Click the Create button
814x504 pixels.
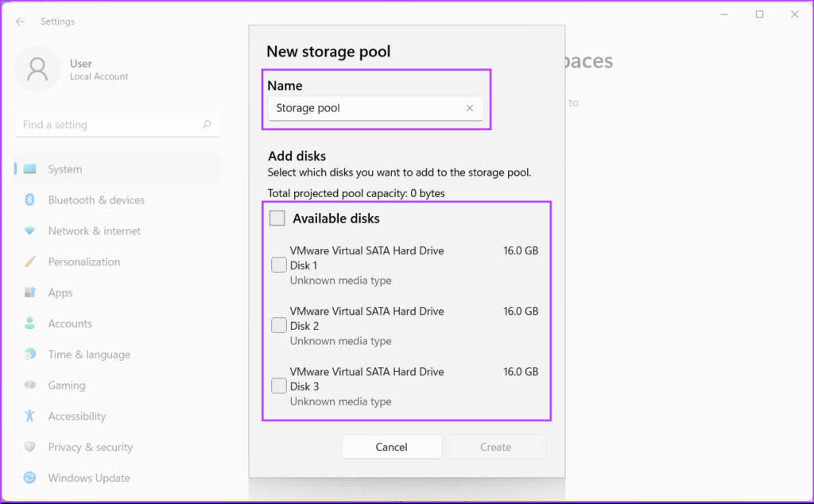tap(495, 447)
